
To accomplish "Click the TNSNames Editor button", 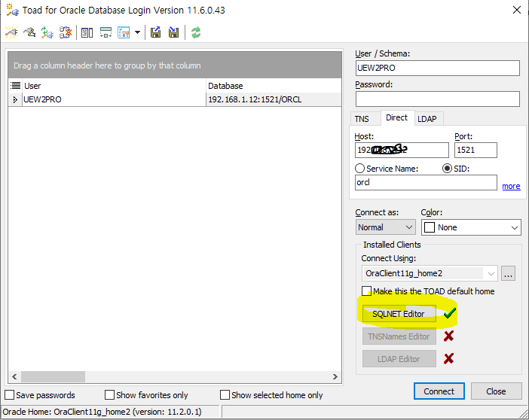I will (399, 336).
